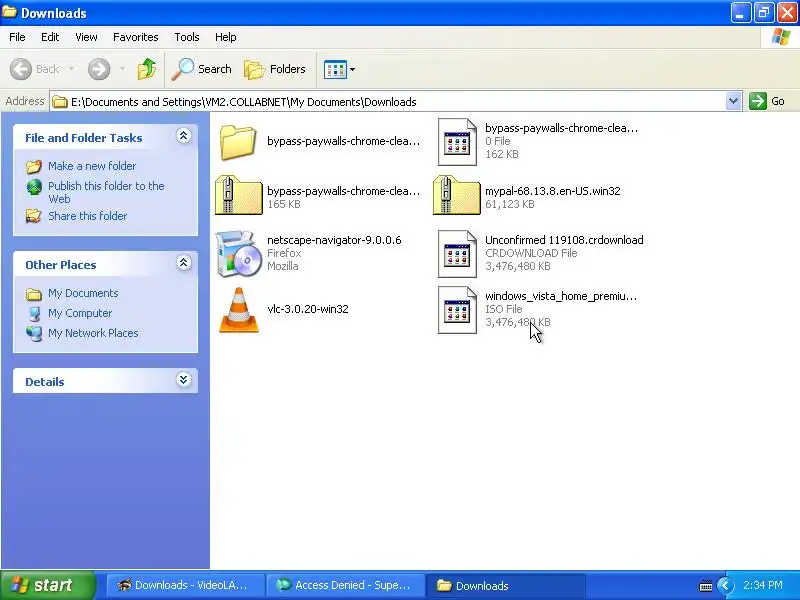
Task: Click the green Go button
Action: click(x=767, y=101)
